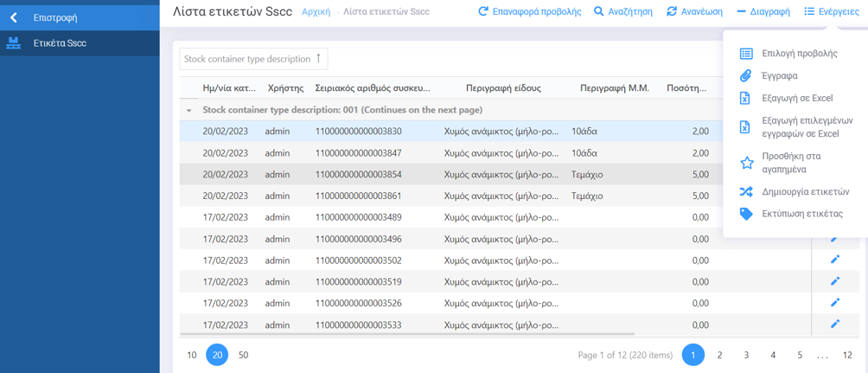Click Διαγραφή to delete record
This screenshot has height=373, width=868.
tap(763, 12)
